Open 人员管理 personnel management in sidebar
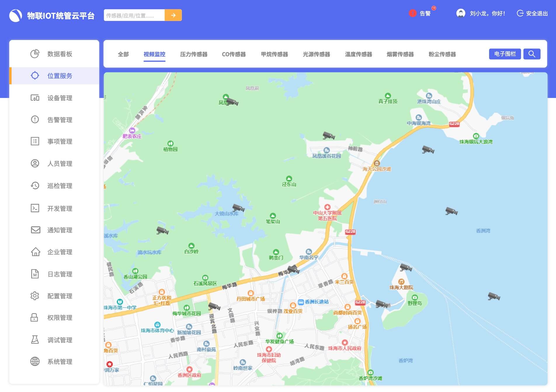 tap(35, 164)
